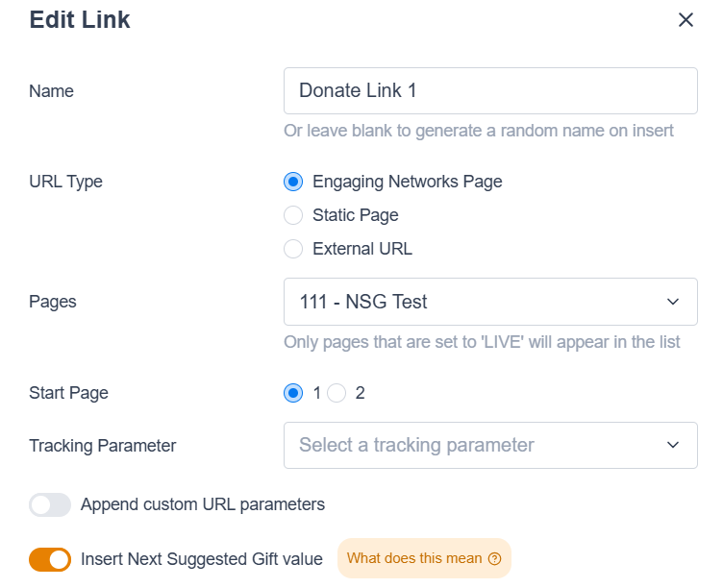Viewport: 723px width, 588px height.
Task: Click "What does this mean" button
Action: pyautogui.click(x=423, y=558)
